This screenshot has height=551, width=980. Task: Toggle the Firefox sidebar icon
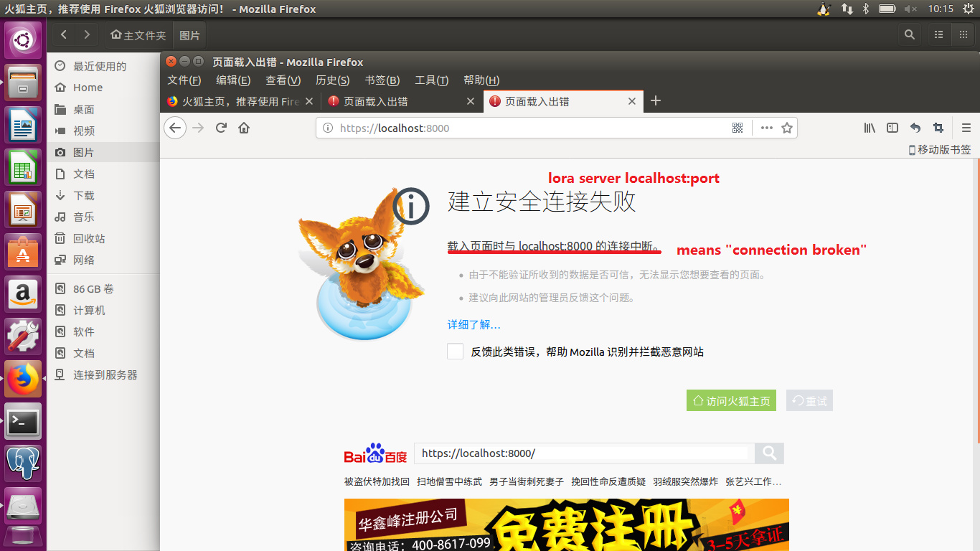(x=892, y=128)
